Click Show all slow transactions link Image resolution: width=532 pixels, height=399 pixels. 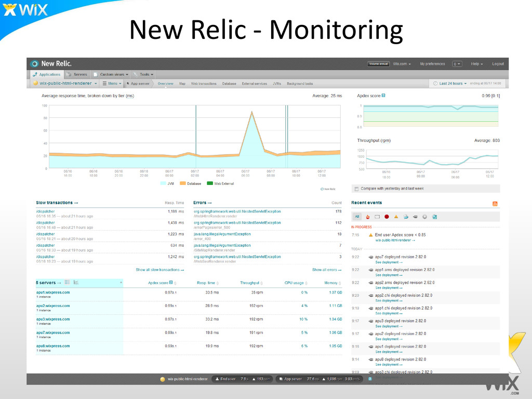click(160, 270)
